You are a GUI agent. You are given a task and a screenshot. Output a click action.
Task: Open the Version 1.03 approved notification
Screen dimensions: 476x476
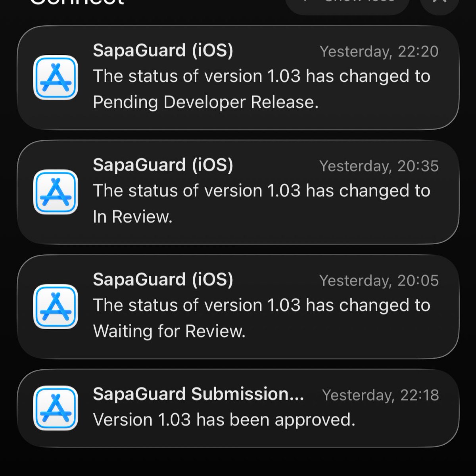click(x=238, y=409)
